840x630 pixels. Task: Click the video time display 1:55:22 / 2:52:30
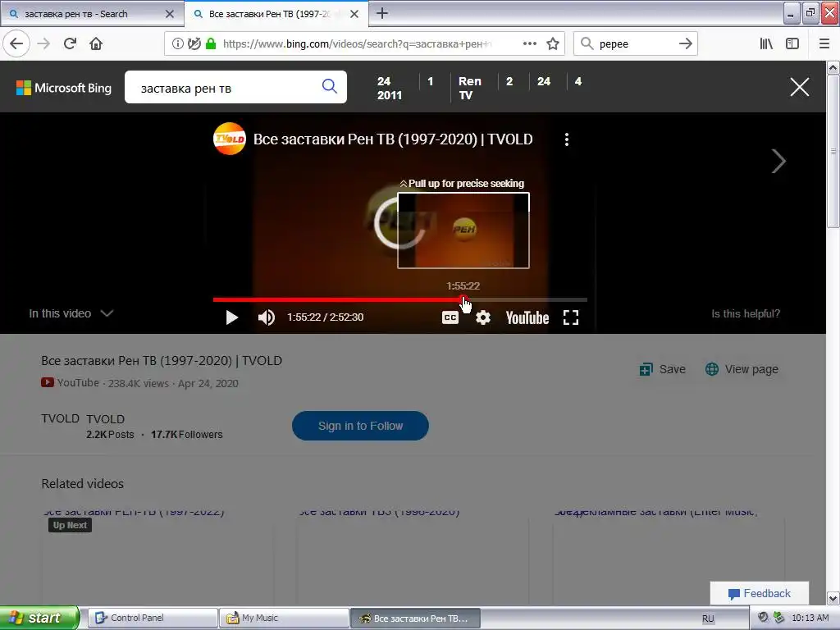click(x=325, y=317)
